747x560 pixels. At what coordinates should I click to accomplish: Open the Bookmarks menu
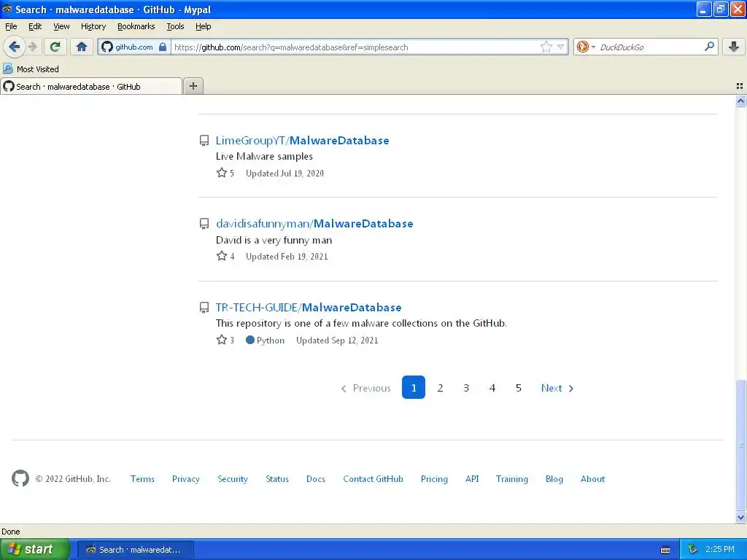(x=136, y=26)
